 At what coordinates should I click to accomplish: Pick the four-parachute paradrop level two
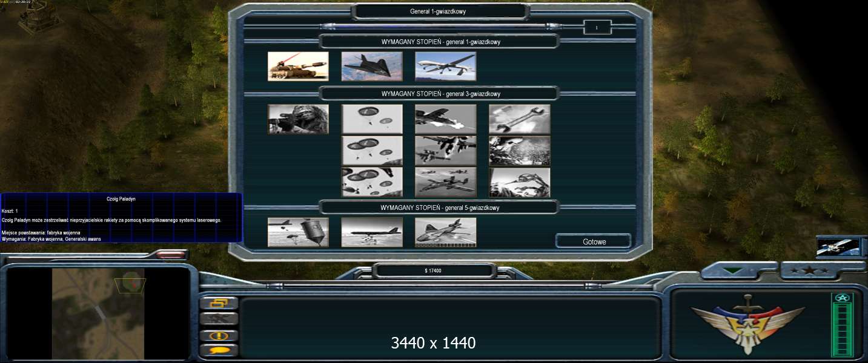coord(372,151)
